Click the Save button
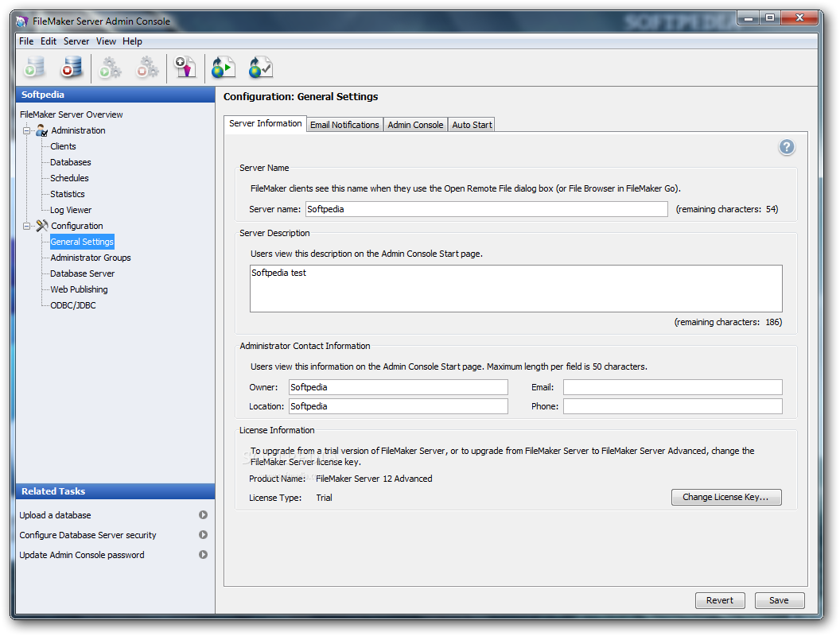The height and width of the screenshot is (636, 840). tap(779, 600)
